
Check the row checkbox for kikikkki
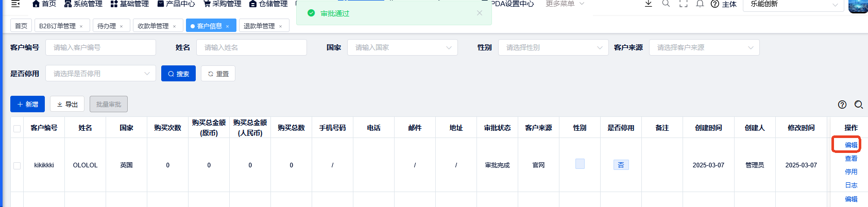point(17,165)
